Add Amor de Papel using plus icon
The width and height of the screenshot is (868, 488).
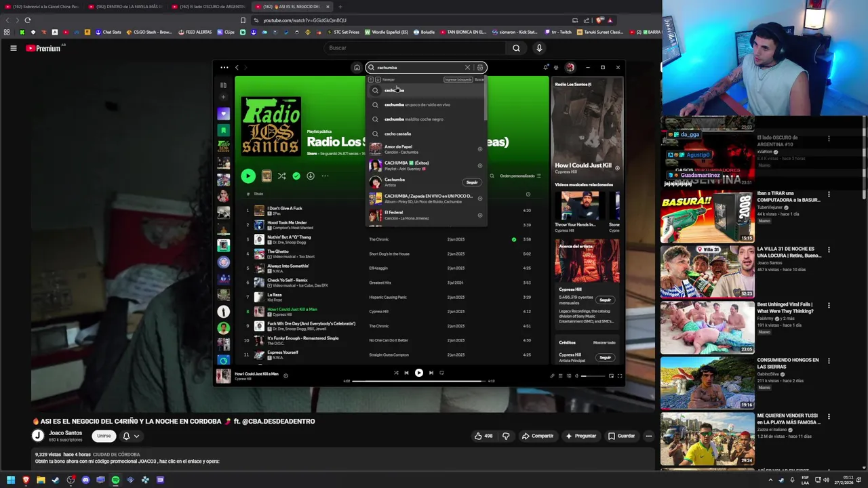480,149
